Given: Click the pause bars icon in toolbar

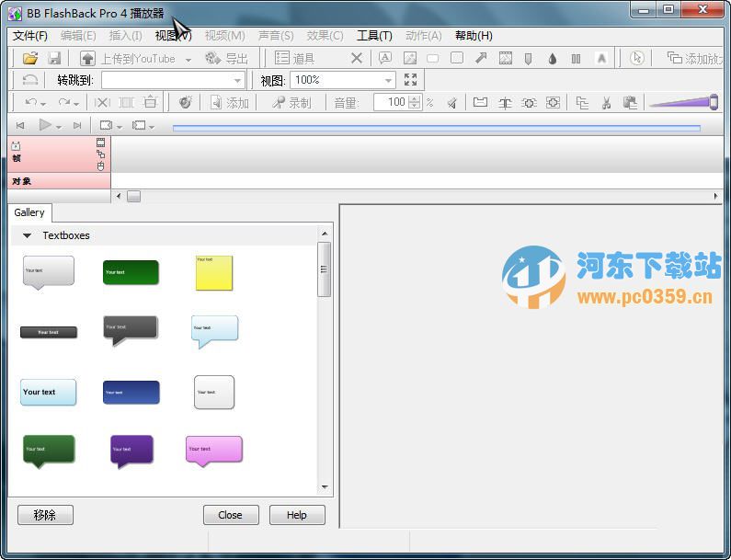Looking at the screenshot, I should [x=577, y=58].
